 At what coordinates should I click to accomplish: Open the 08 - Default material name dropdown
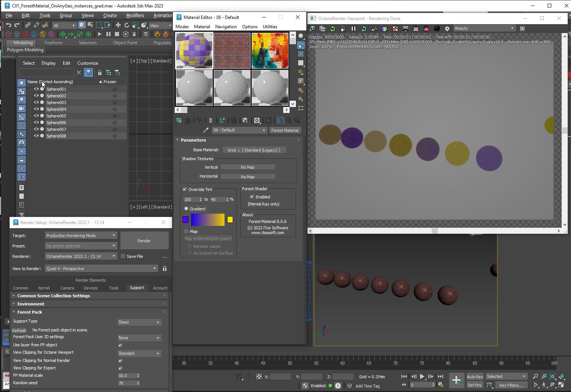pyautogui.click(x=239, y=130)
